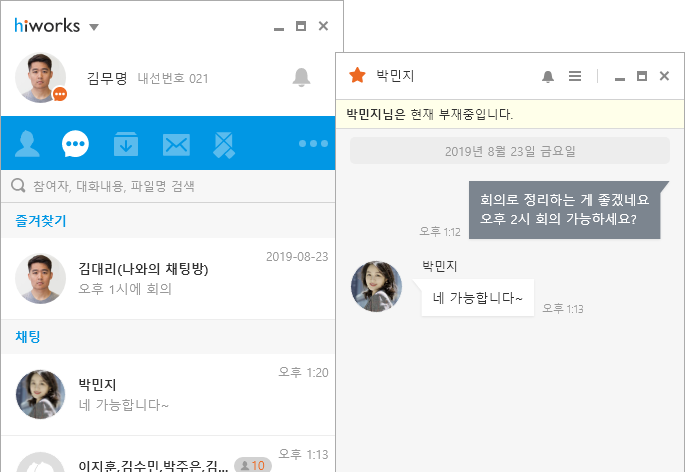
Task: Open the mail envelope tab
Action: click(176, 145)
